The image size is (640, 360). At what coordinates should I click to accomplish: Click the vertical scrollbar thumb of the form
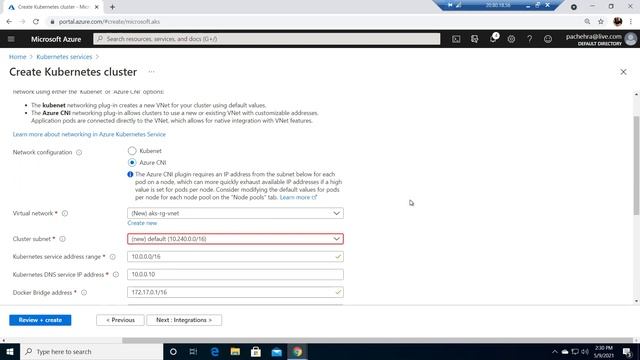click(636, 165)
